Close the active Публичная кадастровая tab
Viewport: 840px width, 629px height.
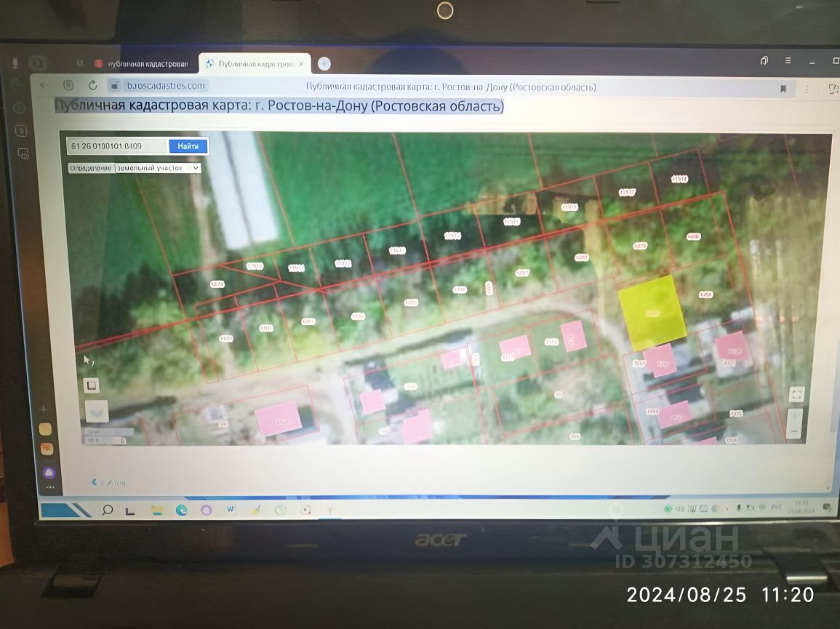[301, 64]
